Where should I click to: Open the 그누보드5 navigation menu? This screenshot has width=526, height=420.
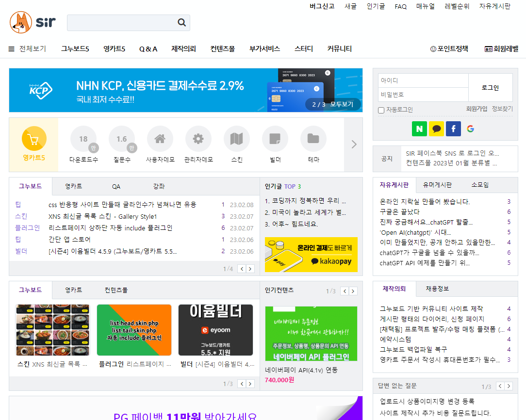tap(75, 49)
